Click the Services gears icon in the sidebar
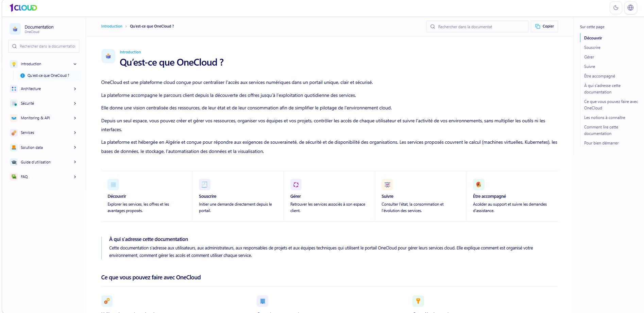 point(14,133)
